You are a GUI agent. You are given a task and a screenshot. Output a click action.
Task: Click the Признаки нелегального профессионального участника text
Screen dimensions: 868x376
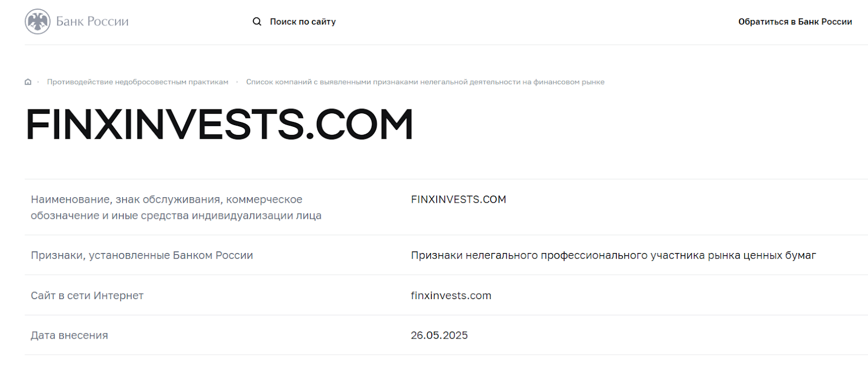tap(614, 255)
